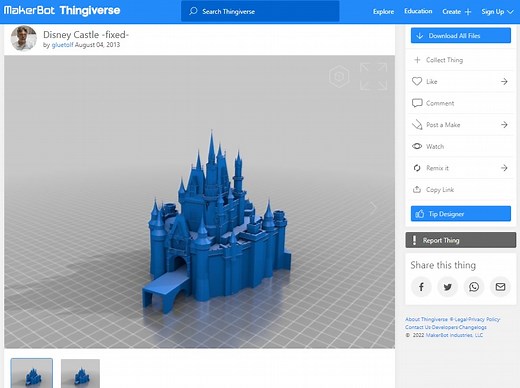Viewport: 520px width, 388px height.
Task: Click the Watch label
Action: click(435, 146)
